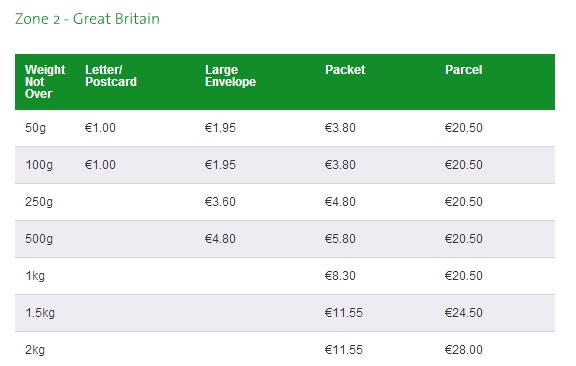Select the €1.95 large envelope price for 50g
Screen dimensions: 576x366
pos(220,128)
